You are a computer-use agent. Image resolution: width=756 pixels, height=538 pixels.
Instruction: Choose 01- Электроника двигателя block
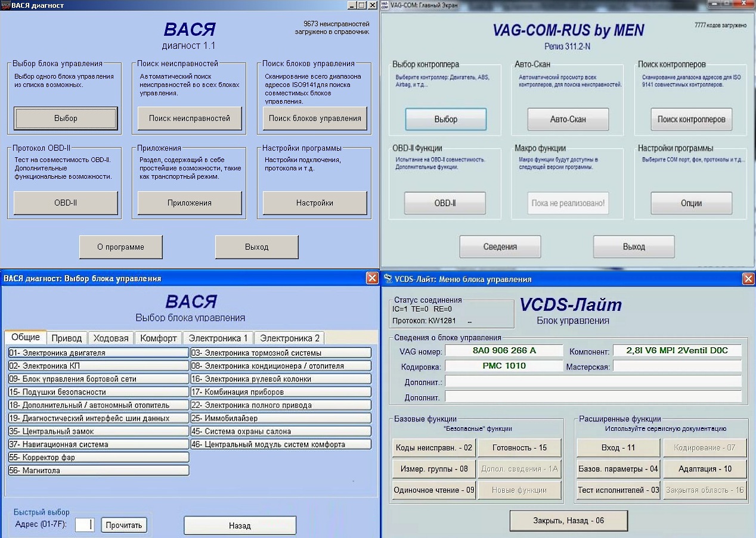pyautogui.click(x=98, y=353)
